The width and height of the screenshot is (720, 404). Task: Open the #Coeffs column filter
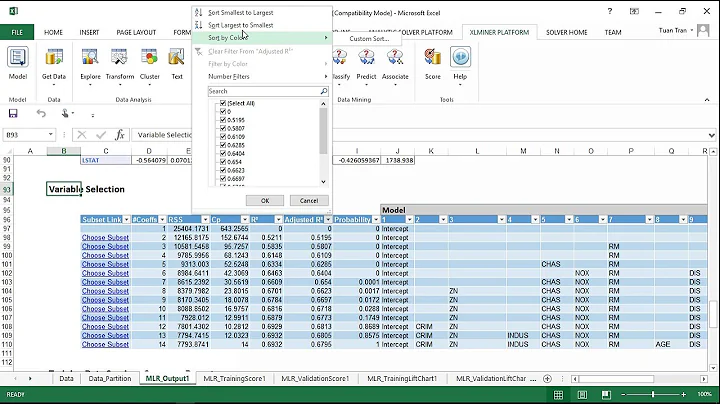coord(163,220)
